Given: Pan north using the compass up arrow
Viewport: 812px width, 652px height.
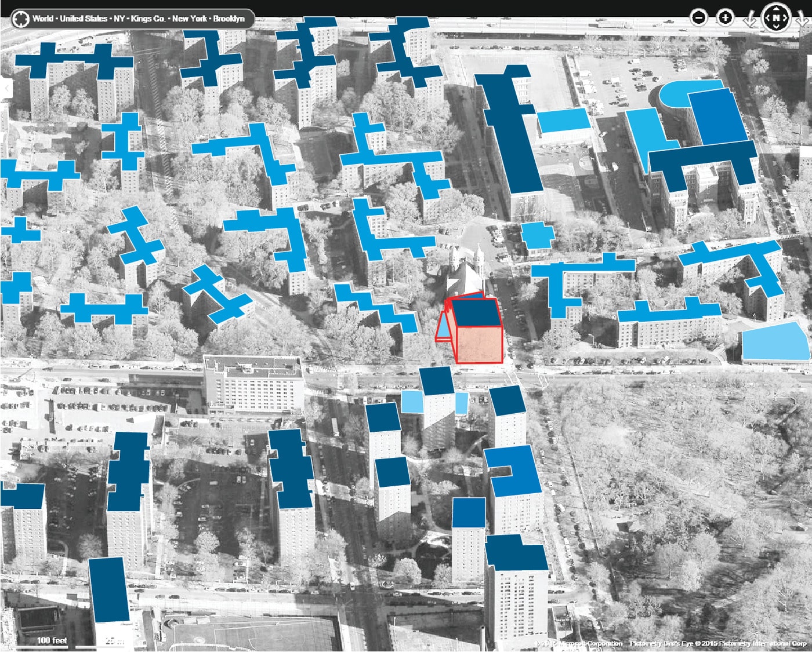Looking at the screenshot, I should [776, 9].
